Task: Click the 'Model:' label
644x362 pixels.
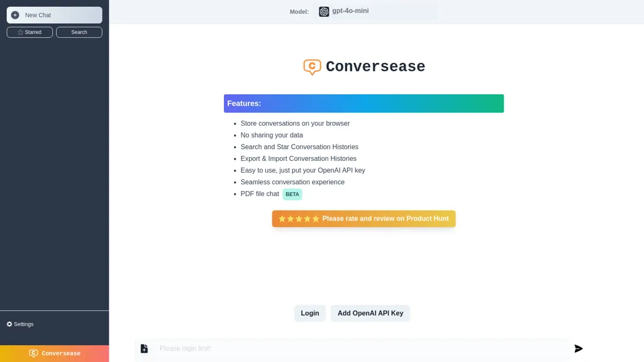Action: tap(299, 12)
